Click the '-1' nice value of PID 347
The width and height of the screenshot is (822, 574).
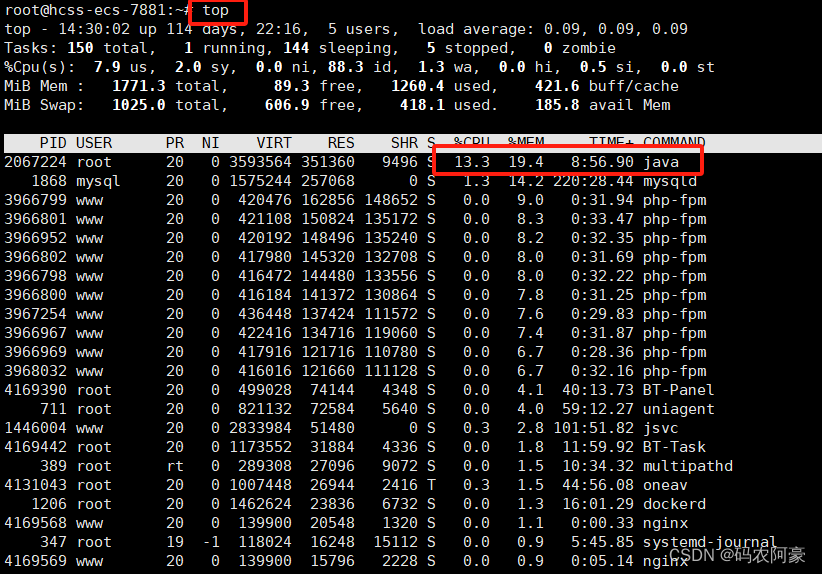pos(211,542)
